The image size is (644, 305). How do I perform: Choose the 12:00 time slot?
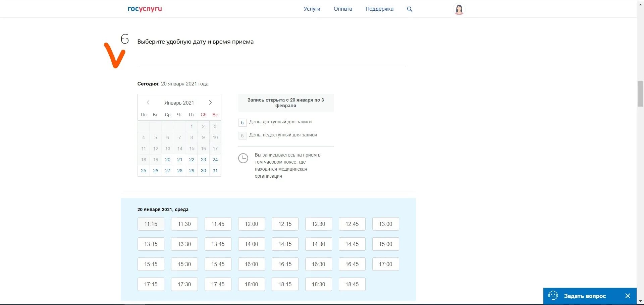click(x=252, y=224)
